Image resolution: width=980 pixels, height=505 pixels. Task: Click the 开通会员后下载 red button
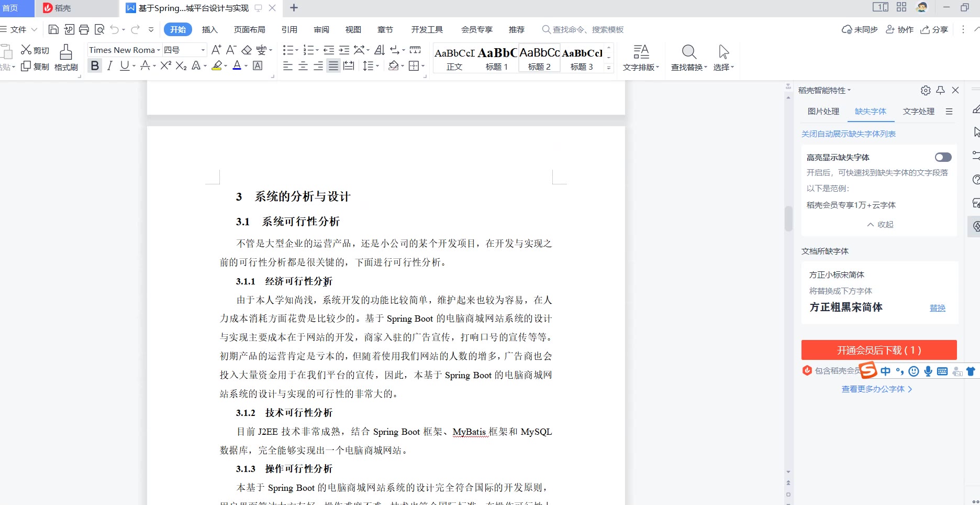[878, 350]
